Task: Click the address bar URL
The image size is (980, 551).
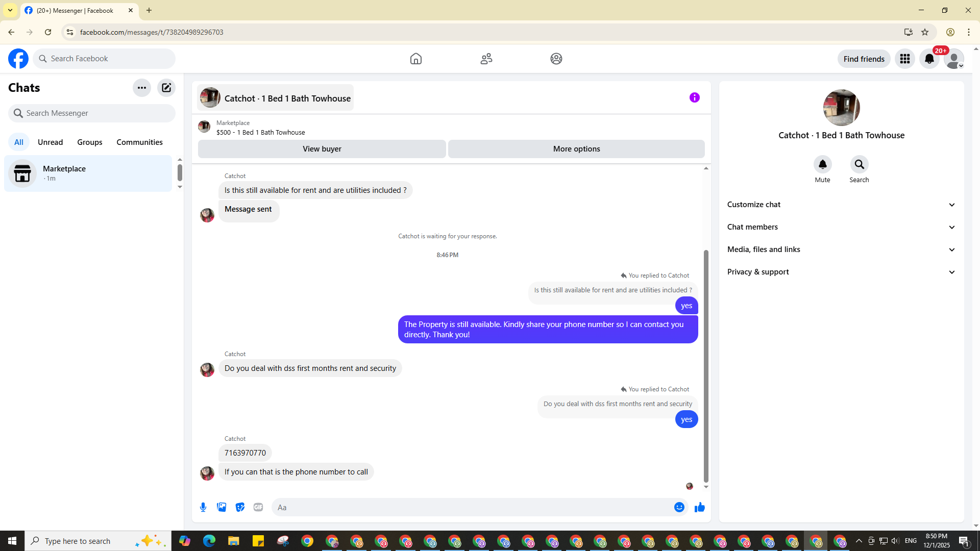Action: coord(152,32)
